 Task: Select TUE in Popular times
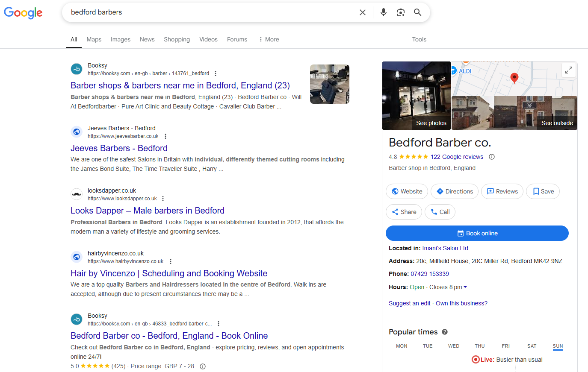coord(428,346)
